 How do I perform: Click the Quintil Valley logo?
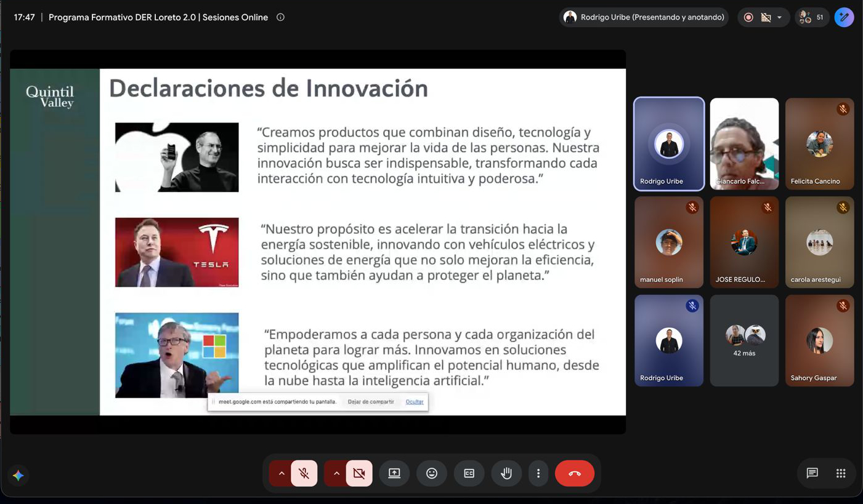coord(50,97)
